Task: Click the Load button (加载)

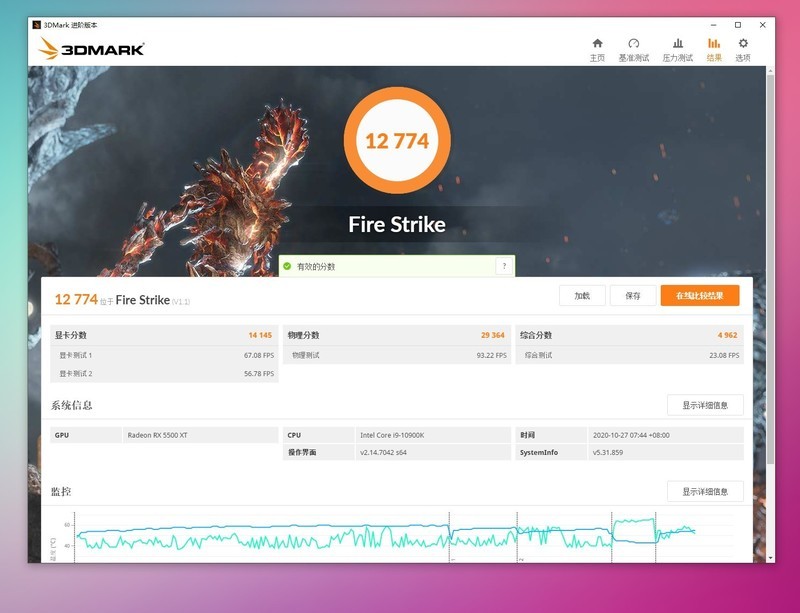Action: tap(582, 296)
